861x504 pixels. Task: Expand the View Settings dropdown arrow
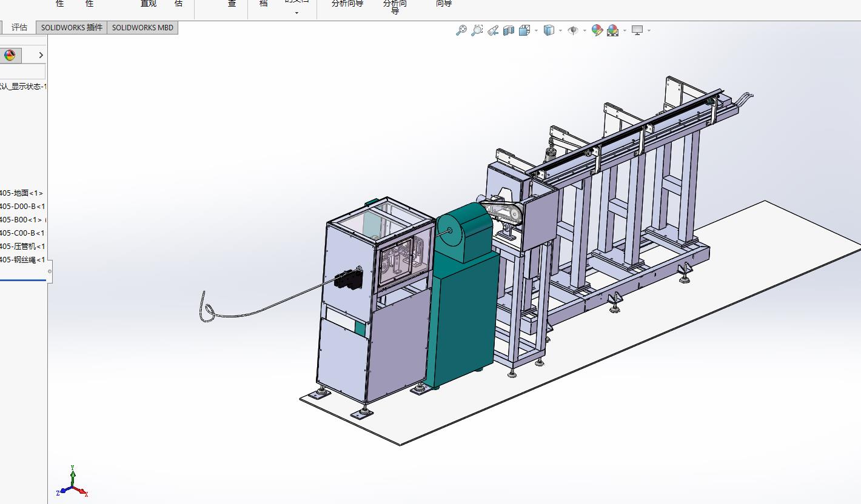coord(649,30)
